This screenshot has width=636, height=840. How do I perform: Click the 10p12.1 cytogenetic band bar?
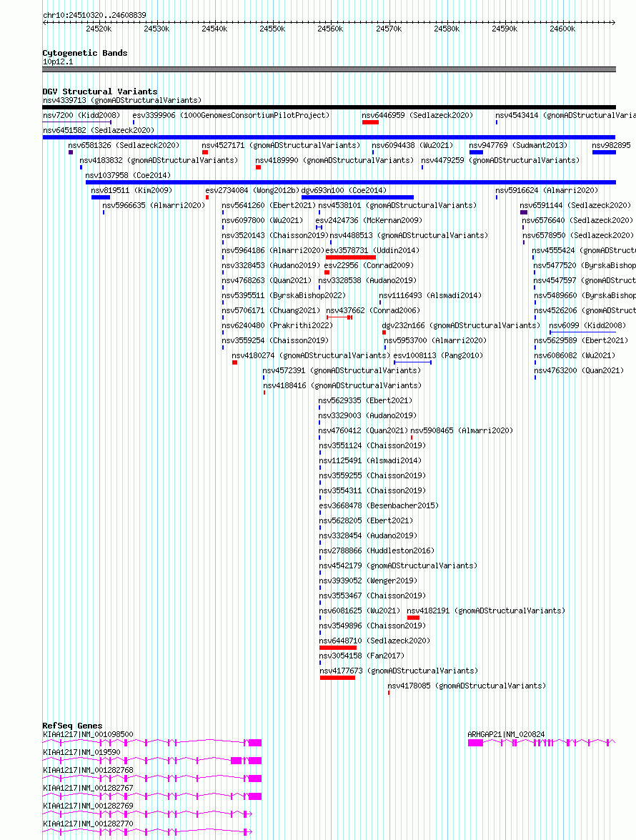pos(329,69)
